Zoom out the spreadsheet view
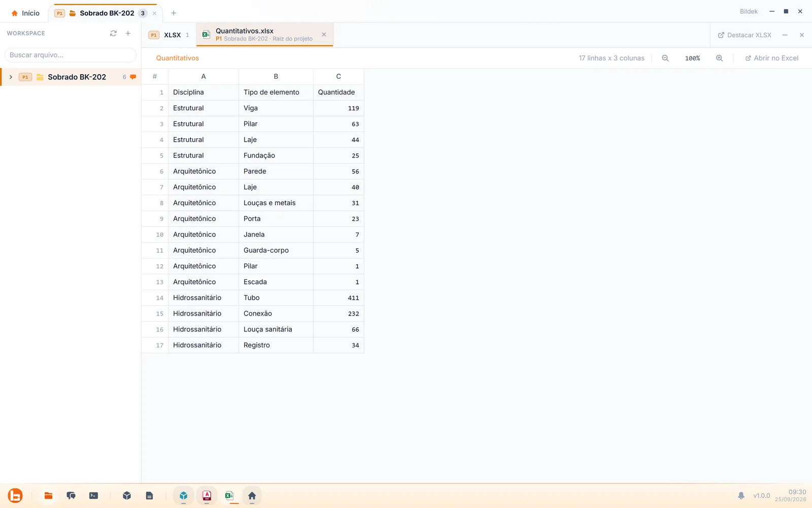Viewport: 812px width, 508px height. click(x=665, y=58)
